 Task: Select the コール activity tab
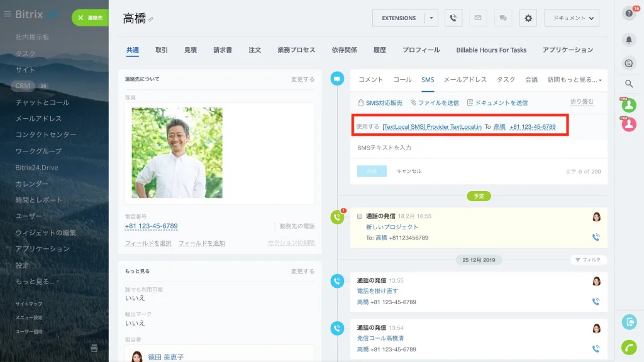pyautogui.click(x=402, y=80)
